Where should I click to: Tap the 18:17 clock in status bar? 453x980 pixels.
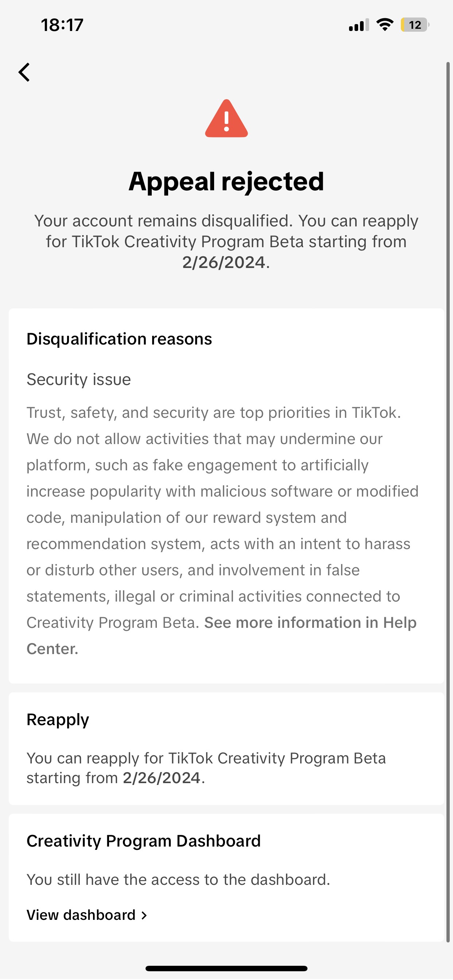point(62,25)
